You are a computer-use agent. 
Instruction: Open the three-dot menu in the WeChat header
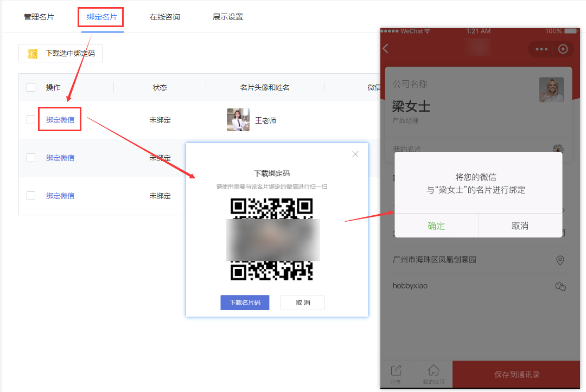click(542, 49)
